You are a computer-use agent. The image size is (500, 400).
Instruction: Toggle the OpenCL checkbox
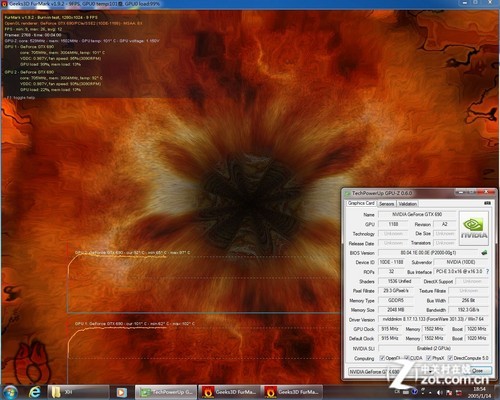point(382,358)
